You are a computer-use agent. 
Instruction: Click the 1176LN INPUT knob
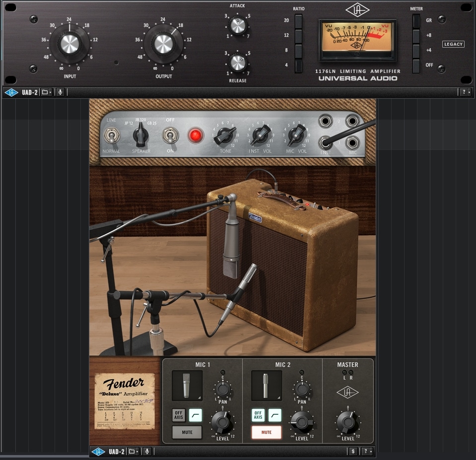[x=69, y=44]
